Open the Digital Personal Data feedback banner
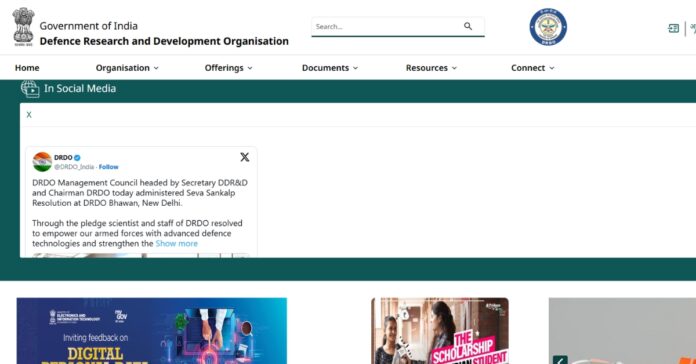This screenshot has width=696, height=364. (x=152, y=331)
